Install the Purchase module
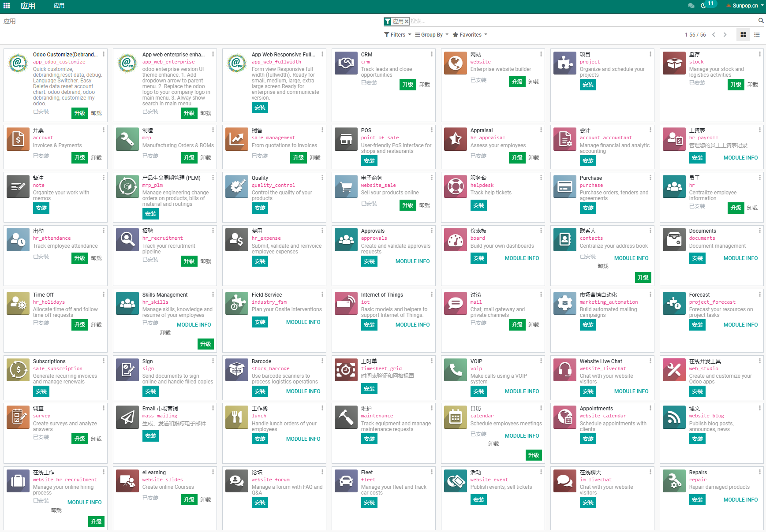The height and width of the screenshot is (532, 766). coord(588,208)
